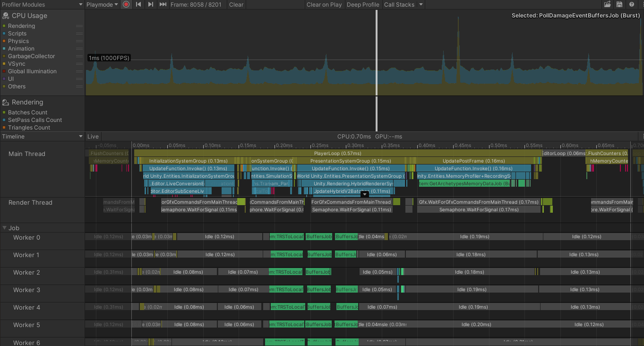
Task: Collapse the Job thread group
Action: (5, 228)
